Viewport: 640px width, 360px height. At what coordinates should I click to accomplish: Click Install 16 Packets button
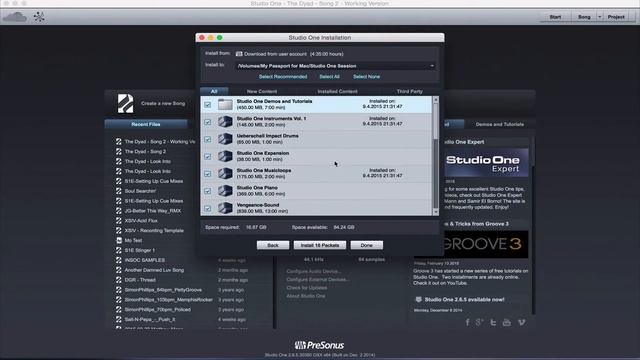320,245
